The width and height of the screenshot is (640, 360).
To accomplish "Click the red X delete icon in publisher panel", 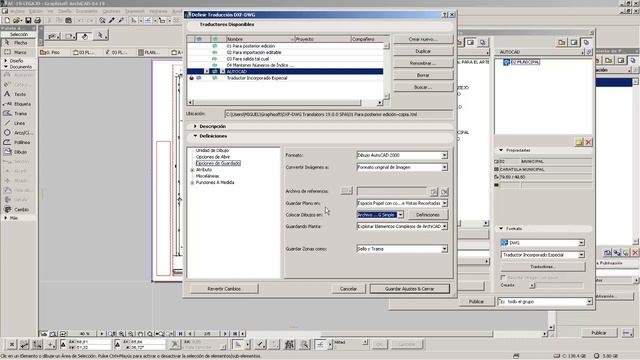I will point(588,142).
